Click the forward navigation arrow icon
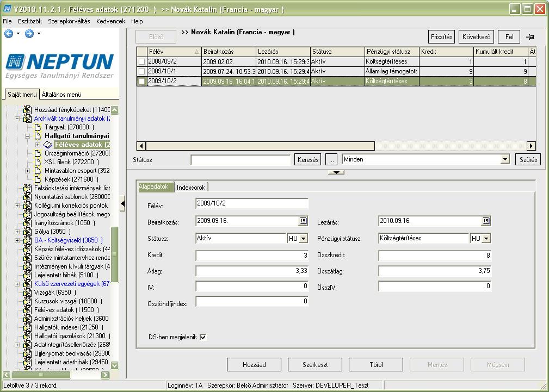The image size is (549, 392). (29, 34)
